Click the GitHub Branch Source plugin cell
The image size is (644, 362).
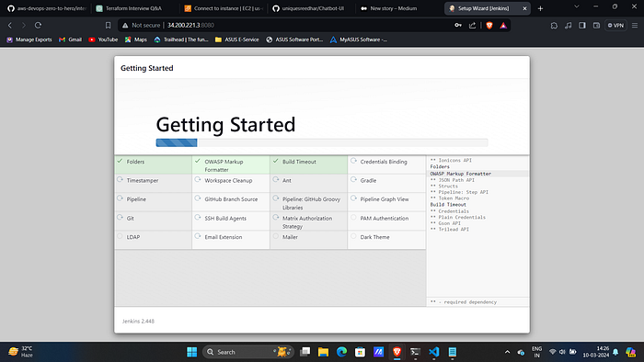[x=231, y=202]
